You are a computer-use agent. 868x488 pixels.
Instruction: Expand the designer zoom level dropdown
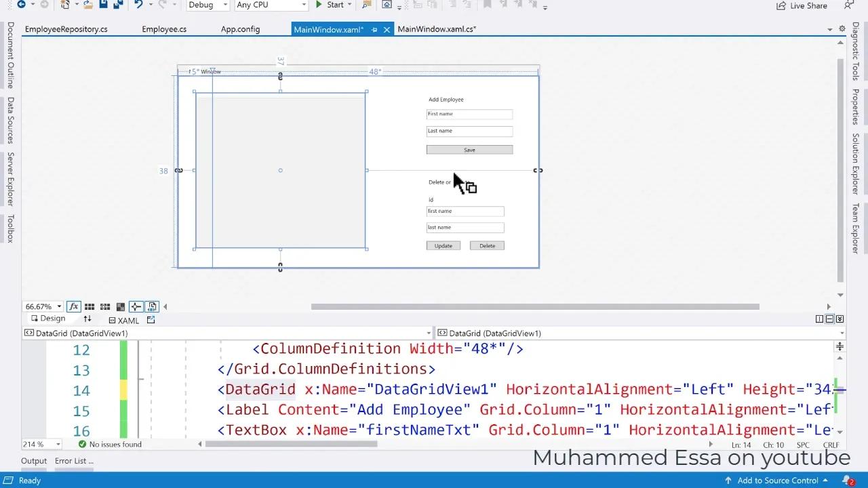tap(60, 306)
